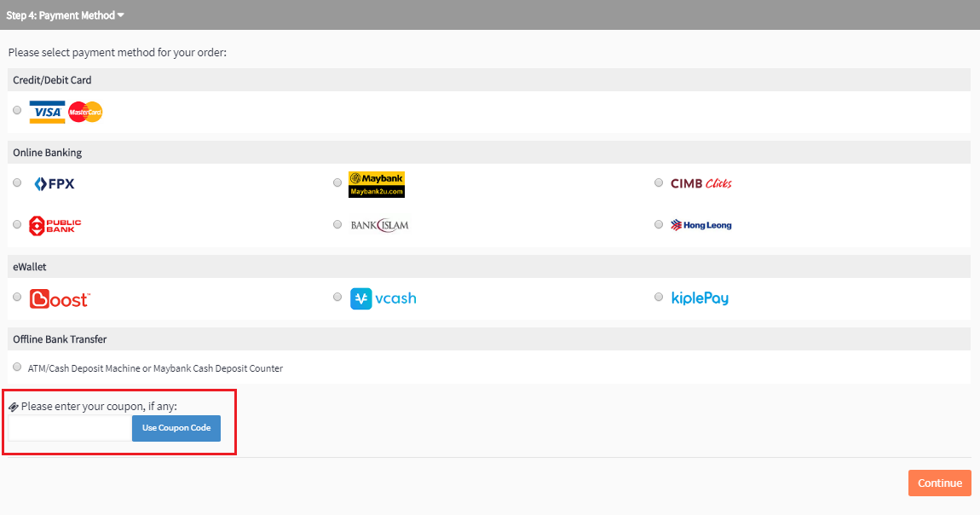Click the Credit/Debit Card section heading
Viewport: 980px width, 515px height.
(52, 80)
